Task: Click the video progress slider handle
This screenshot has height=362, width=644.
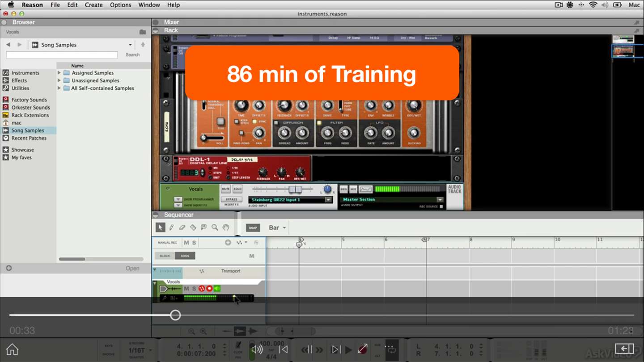Action: pos(175,315)
